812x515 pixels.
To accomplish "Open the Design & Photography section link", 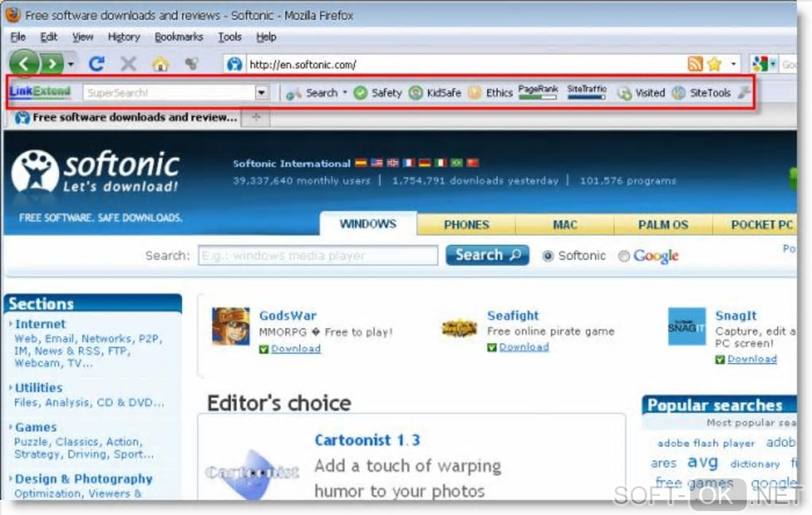I will pyautogui.click(x=84, y=478).
